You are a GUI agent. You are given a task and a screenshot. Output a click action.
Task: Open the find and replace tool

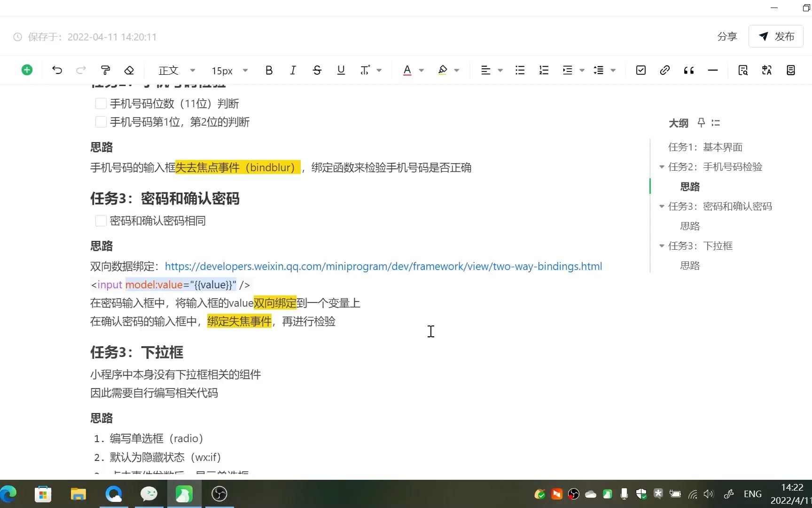pos(743,70)
